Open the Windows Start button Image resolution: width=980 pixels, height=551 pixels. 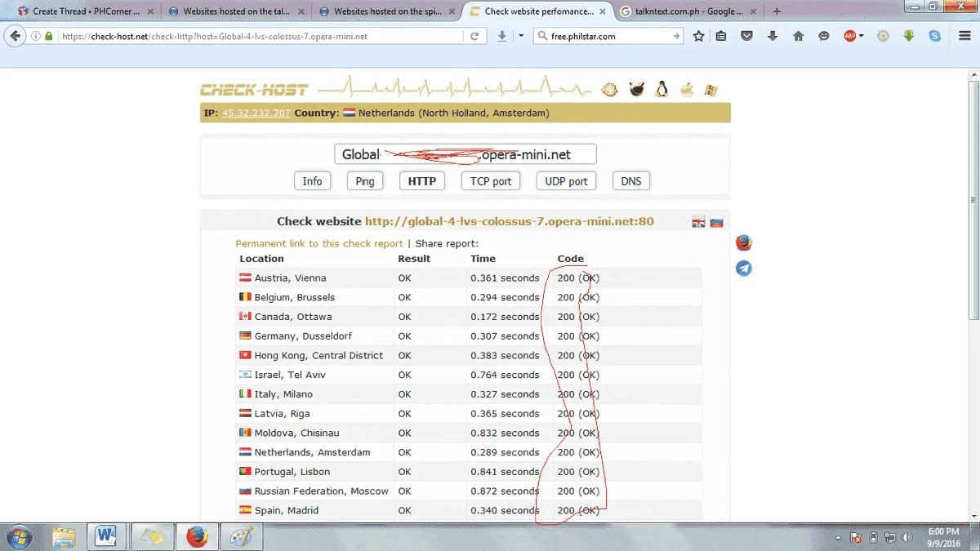click(x=19, y=537)
